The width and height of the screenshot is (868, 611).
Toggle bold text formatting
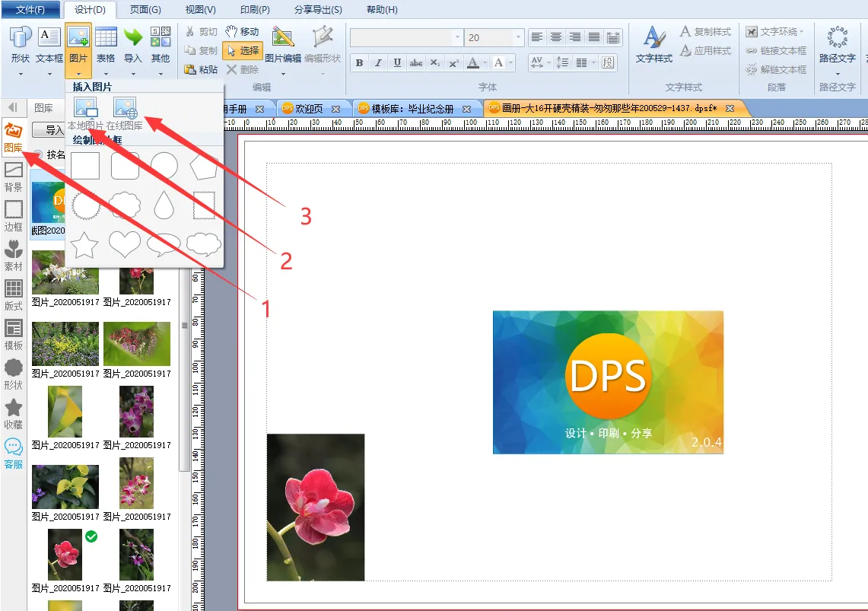point(359,62)
